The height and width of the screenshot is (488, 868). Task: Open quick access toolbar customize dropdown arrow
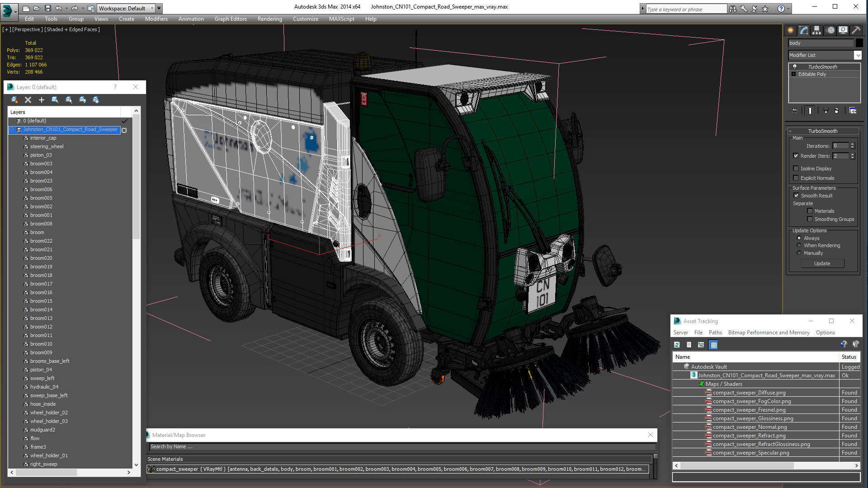tap(159, 8)
